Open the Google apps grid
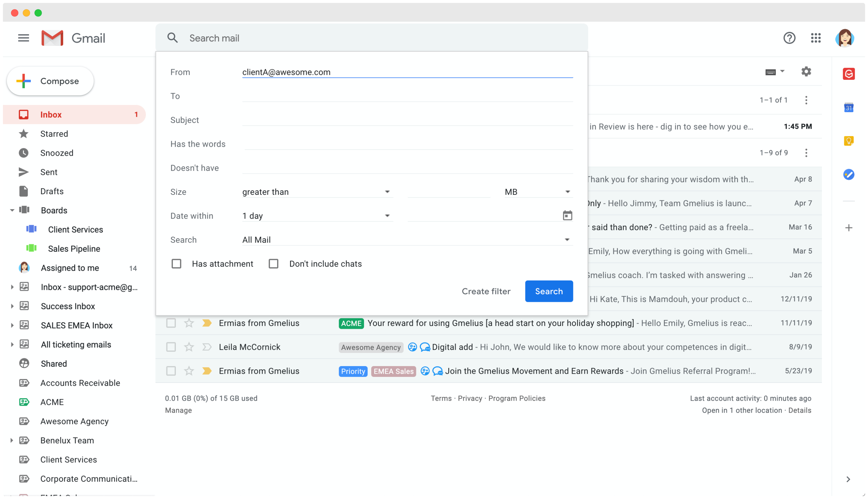The image size is (868, 499). (x=815, y=38)
